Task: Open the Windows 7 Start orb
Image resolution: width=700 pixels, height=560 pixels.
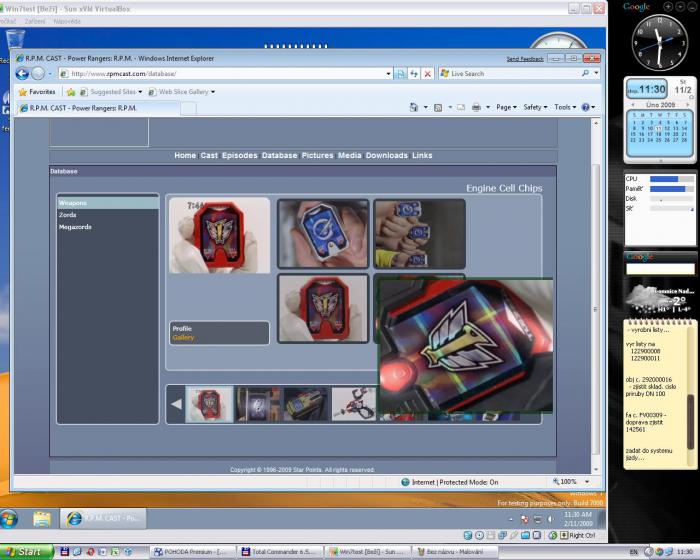Action: tap(9, 518)
